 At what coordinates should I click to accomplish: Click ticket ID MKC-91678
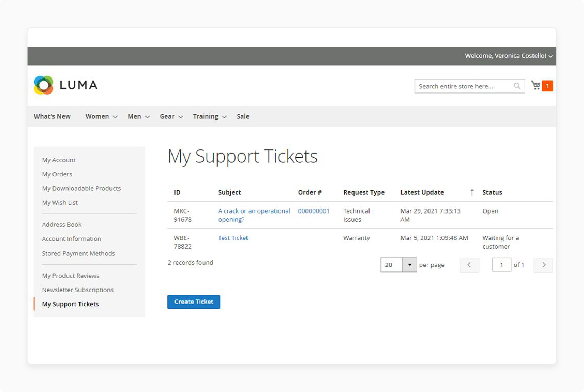pos(183,215)
